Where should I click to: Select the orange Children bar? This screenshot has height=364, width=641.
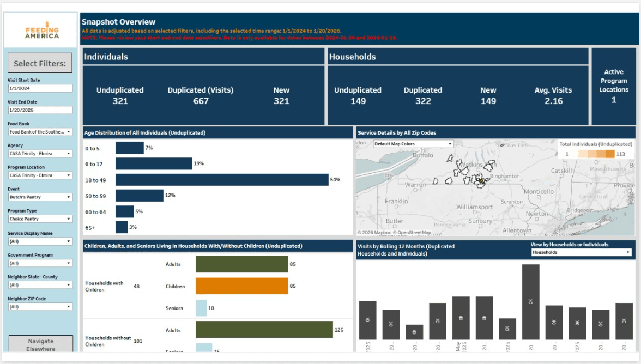[241, 286]
